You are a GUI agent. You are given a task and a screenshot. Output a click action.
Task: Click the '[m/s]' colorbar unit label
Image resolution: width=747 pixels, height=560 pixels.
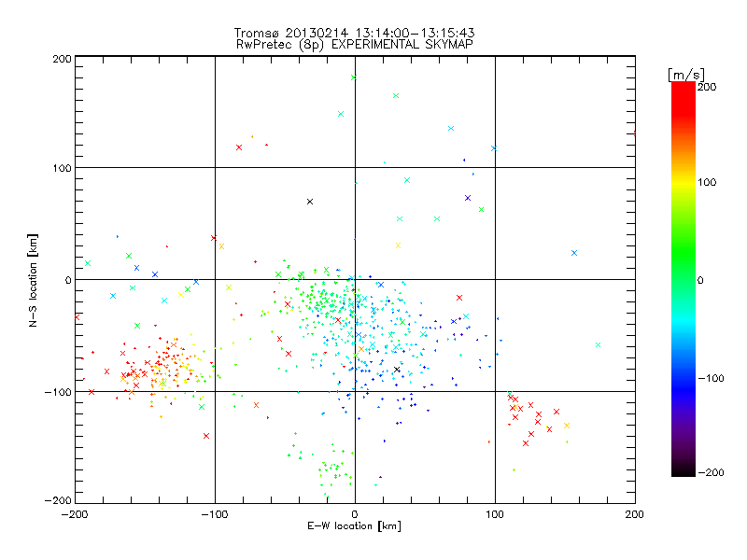click(x=686, y=75)
